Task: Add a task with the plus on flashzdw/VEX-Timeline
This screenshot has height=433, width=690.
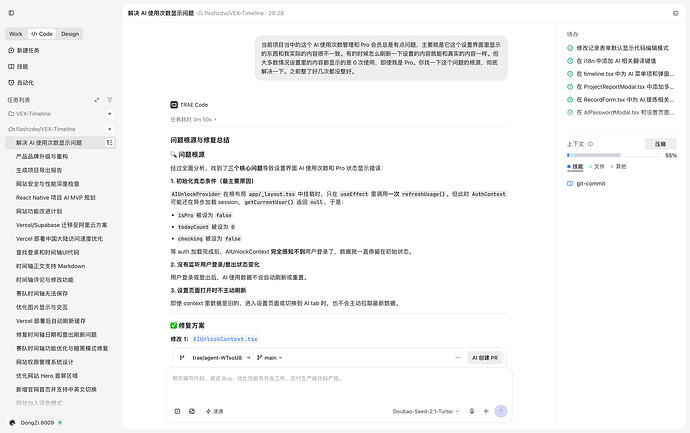Action: tap(110, 129)
